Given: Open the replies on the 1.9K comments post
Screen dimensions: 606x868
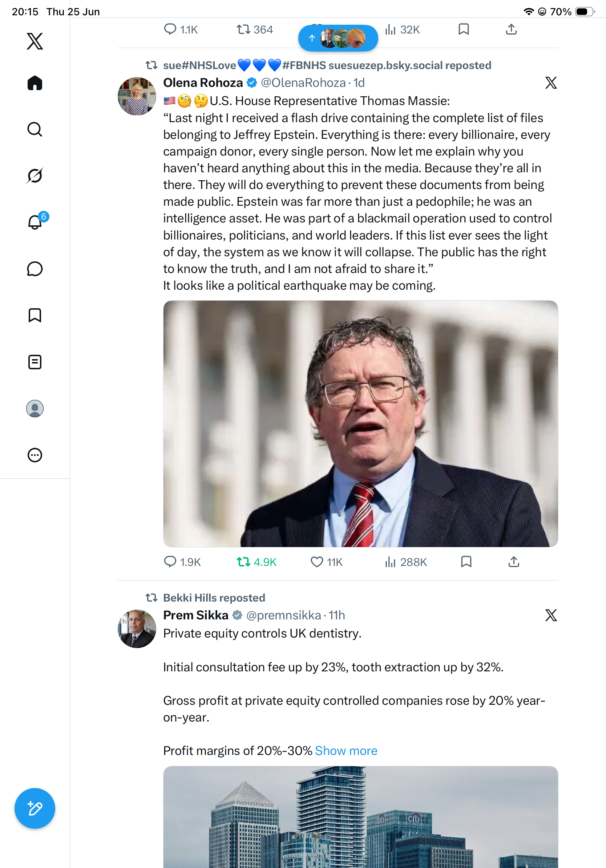Looking at the screenshot, I should click(182, 562).
